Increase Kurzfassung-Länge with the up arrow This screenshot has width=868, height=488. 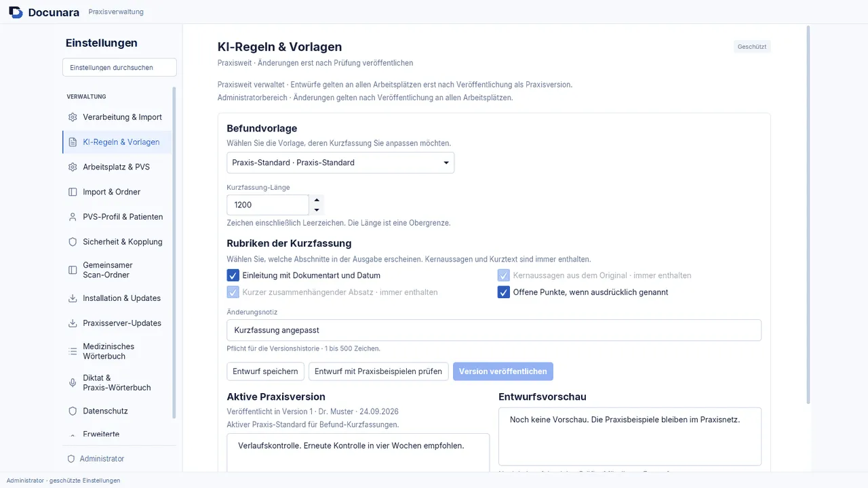(317, 200)
